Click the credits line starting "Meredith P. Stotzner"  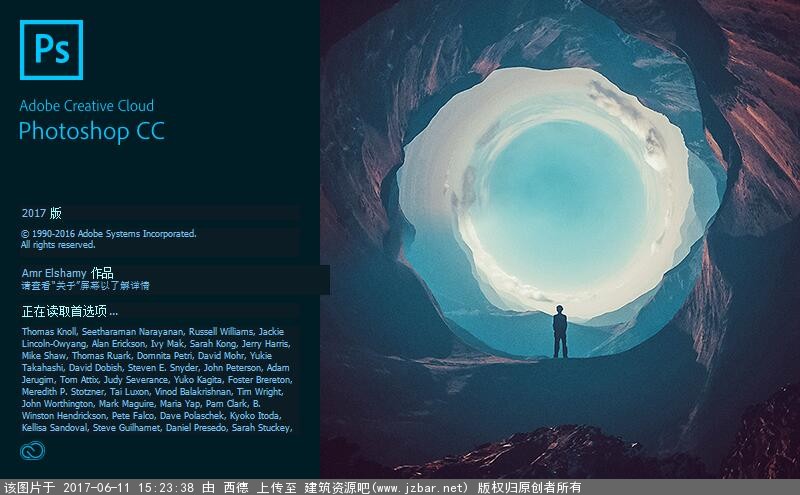click(153, 392)
